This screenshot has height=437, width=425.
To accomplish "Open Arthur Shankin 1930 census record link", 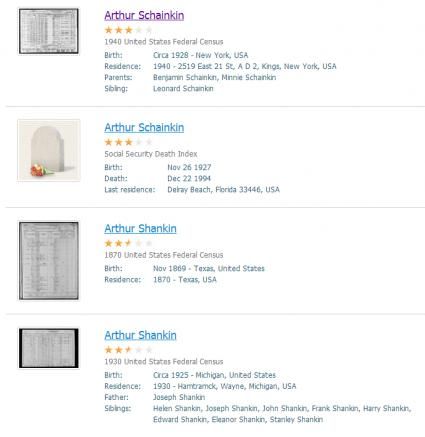I will point(140,335).
